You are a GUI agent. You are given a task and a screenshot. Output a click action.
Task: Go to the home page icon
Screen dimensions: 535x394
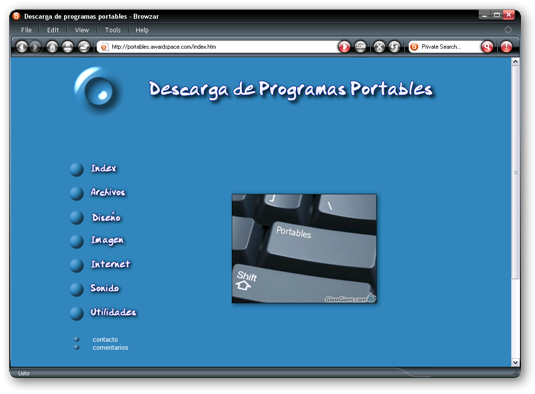pos(52,47)
